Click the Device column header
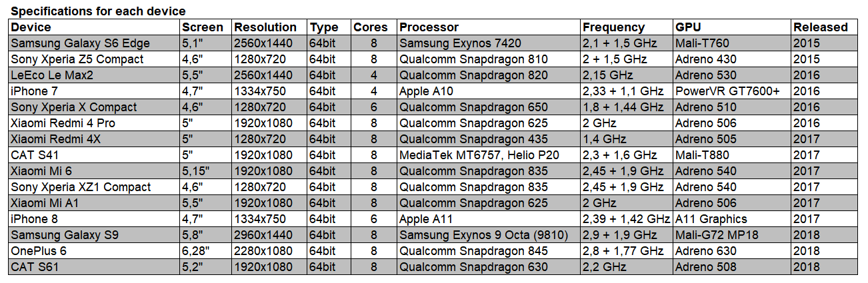Image resolution: width=868 pixels, height=283 pixels. (x=94, y=27)
